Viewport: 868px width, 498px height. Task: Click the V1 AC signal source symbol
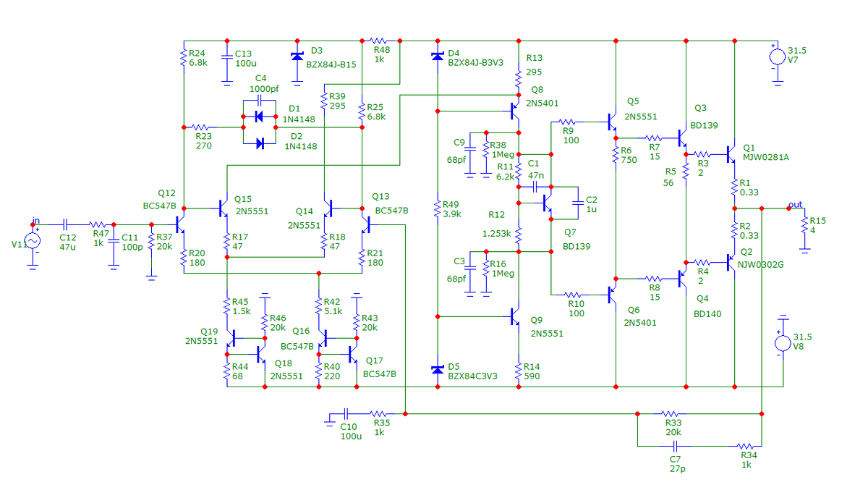33,241
